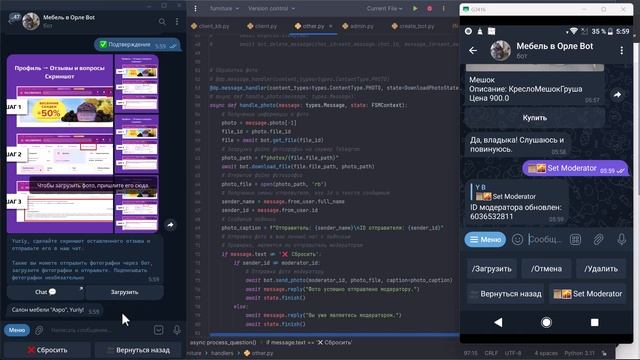640x360 pixels.
Task: Click the Загрузить inline button in desktop chat
Action: pyautogui.click(x=124, y=292)
